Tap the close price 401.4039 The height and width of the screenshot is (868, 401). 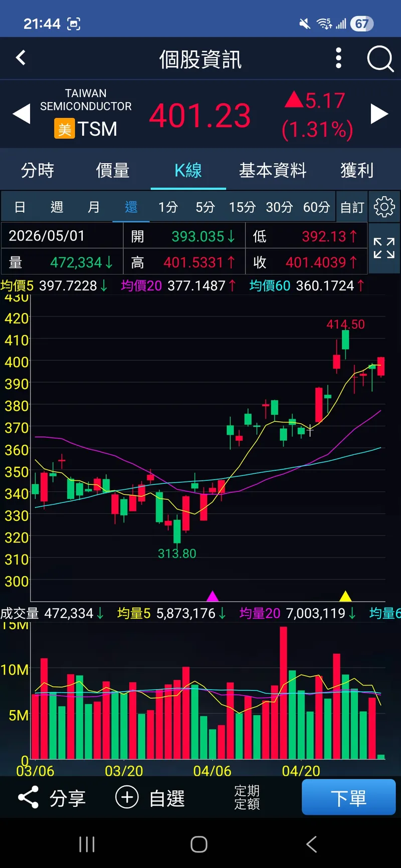(316, 262)
